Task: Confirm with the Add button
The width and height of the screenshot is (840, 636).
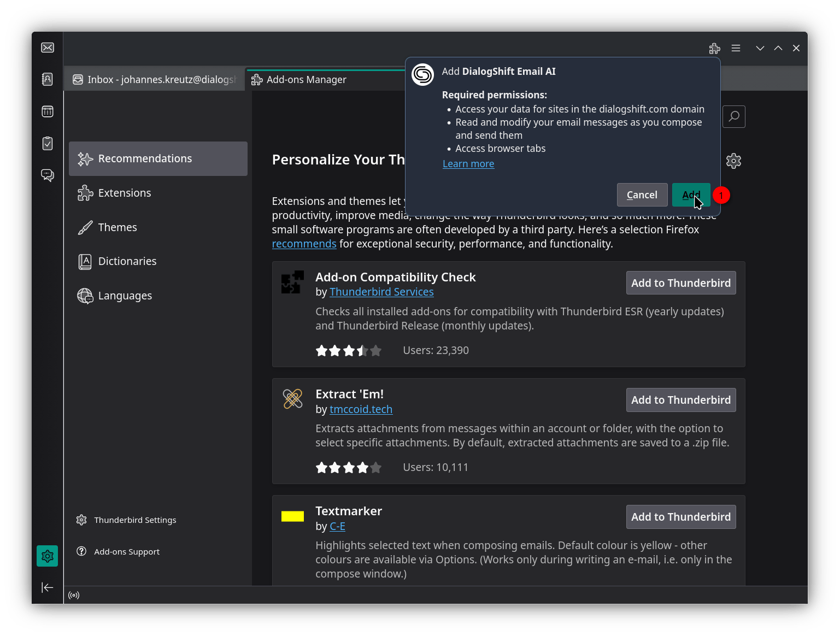Action: (691, 195)
